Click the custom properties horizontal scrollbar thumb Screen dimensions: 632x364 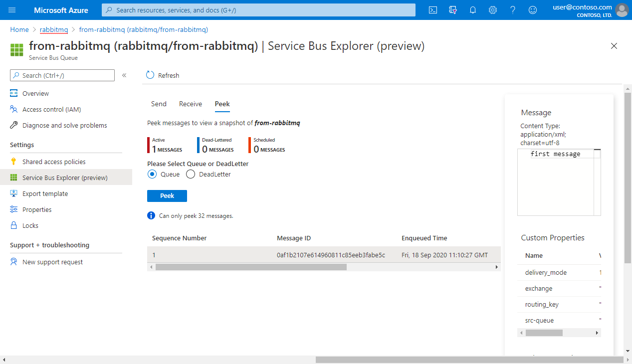[x=544, y=333]
